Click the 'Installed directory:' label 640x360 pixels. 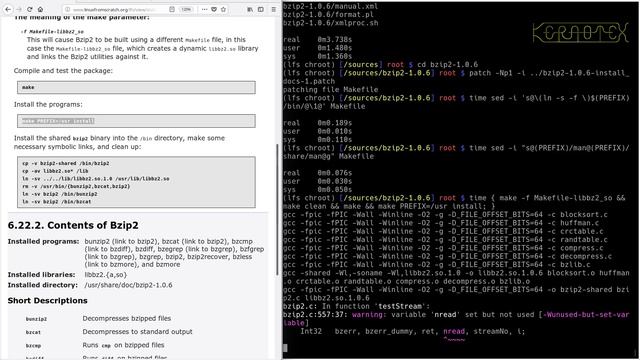pos(42,285)
